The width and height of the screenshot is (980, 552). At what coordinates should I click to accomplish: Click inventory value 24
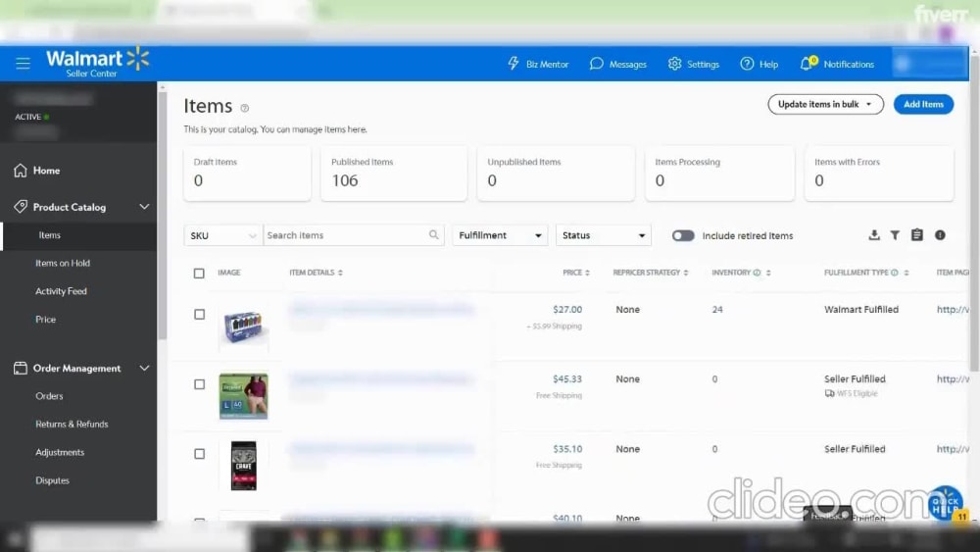click(x=717, y=310)
